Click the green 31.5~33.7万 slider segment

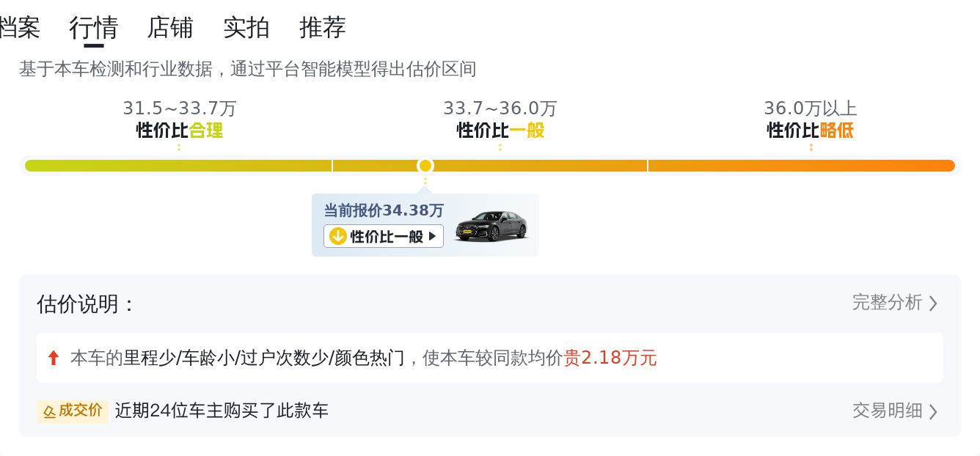pyautogui.click(x=178, y=166)
